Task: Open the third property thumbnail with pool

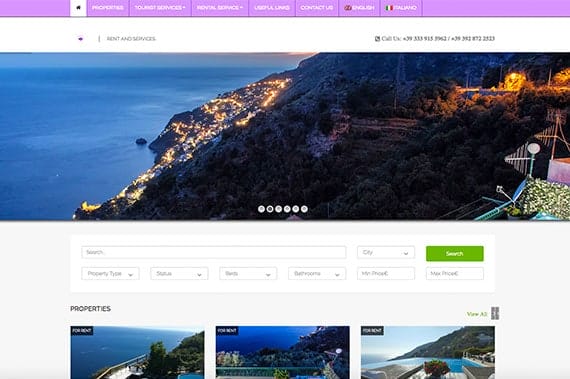Action: point(428,352)
